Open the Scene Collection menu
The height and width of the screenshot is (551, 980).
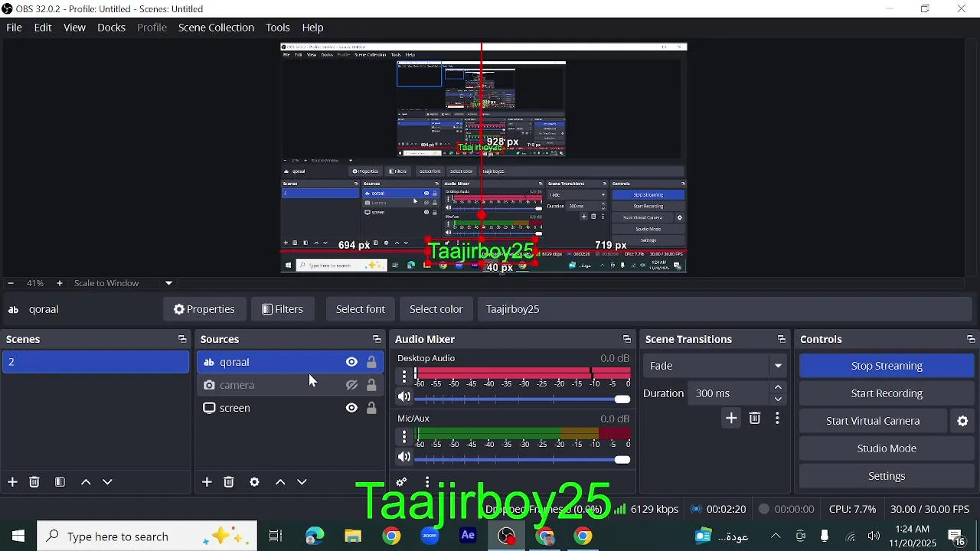(x=216, y=28)
